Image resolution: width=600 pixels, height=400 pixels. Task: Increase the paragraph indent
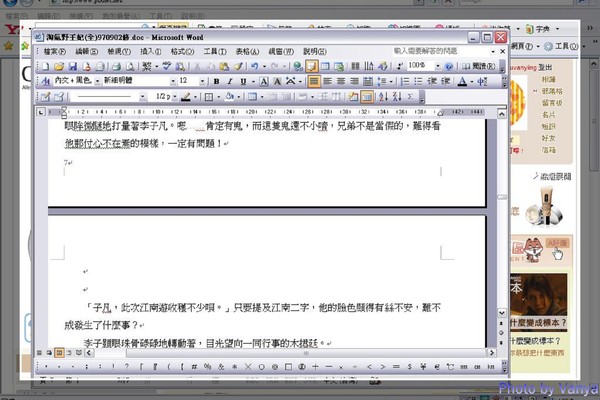[445, 81]
